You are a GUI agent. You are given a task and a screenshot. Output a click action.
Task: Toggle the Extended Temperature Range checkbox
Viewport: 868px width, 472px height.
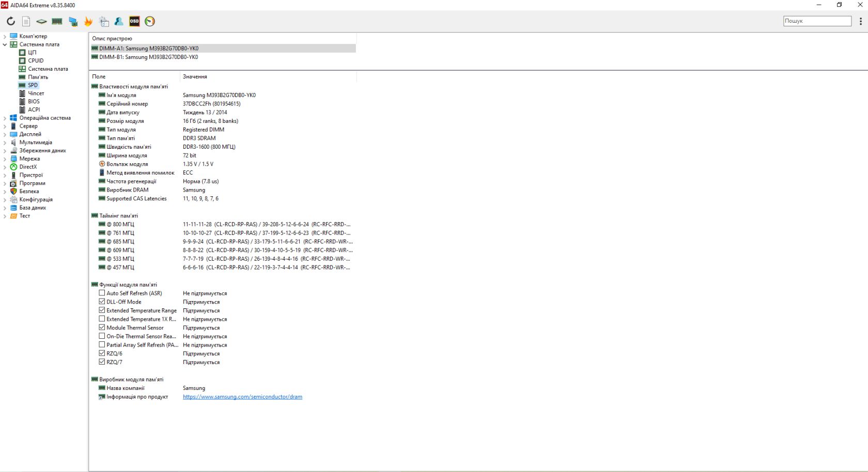[x=102, y=310]
